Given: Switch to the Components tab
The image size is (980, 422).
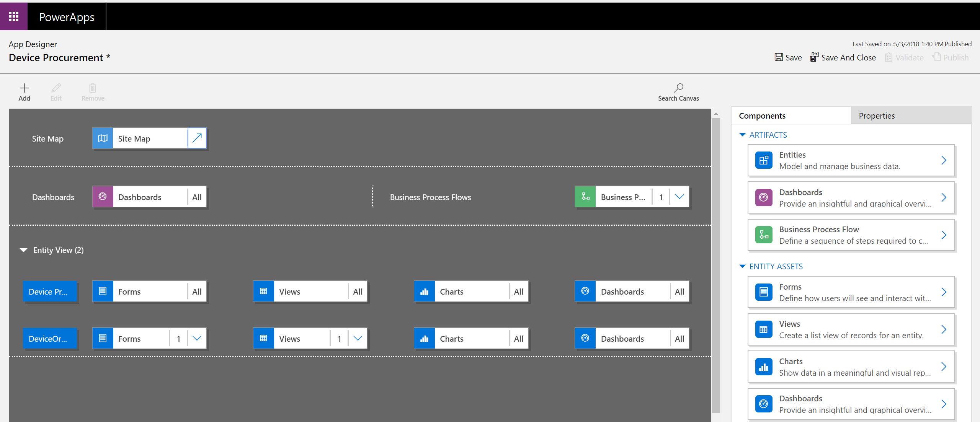Looking at the screenshot, I should point(762,115).
